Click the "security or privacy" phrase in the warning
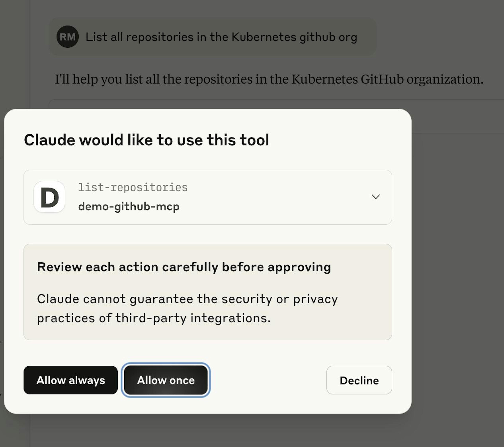Image resolution: width=504 pixels, height=447 pixels. (x=279, y=299)
